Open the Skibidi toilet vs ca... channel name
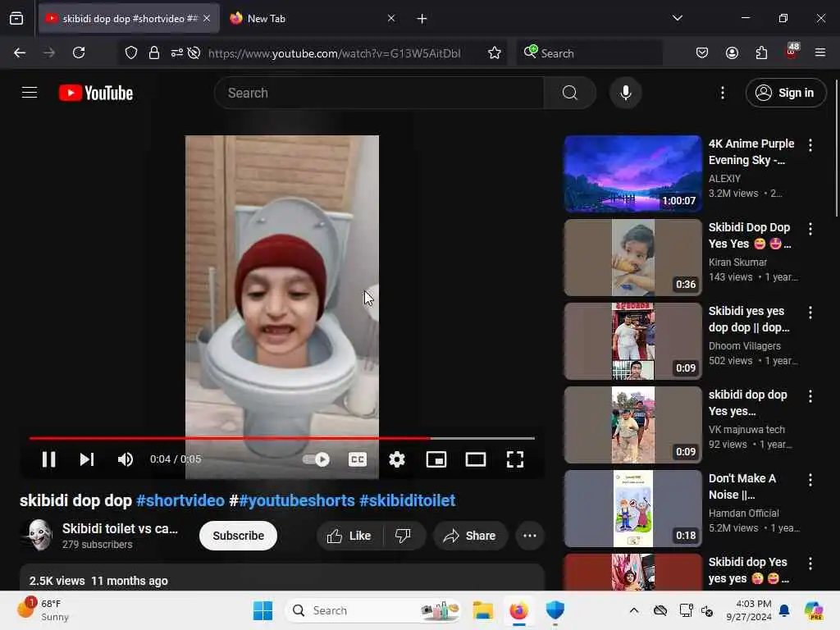The height and width of the screenshot is (630, 840). pyautogui.click(x=120, y=528)
